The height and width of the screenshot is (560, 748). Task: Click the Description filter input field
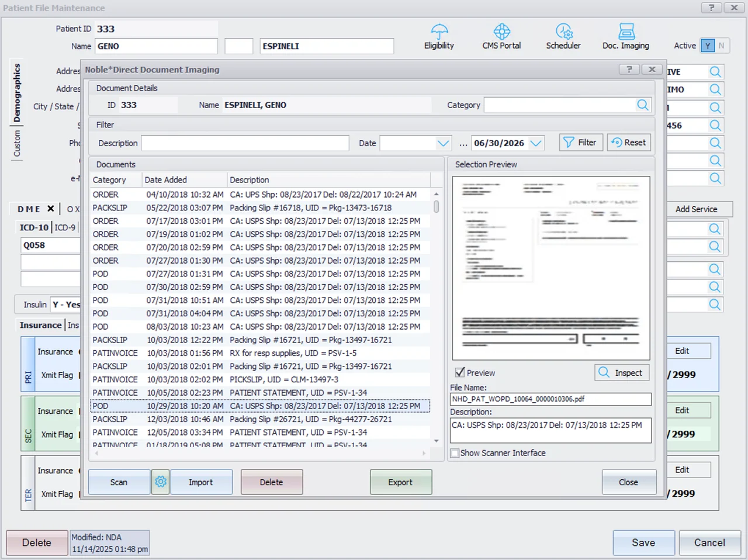[x=245, y=143]
